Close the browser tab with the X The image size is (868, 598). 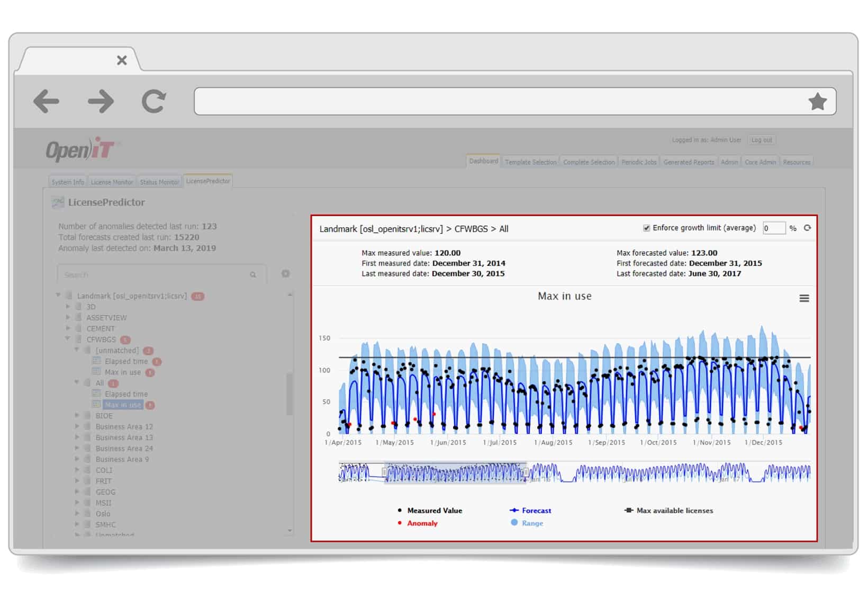122,60
